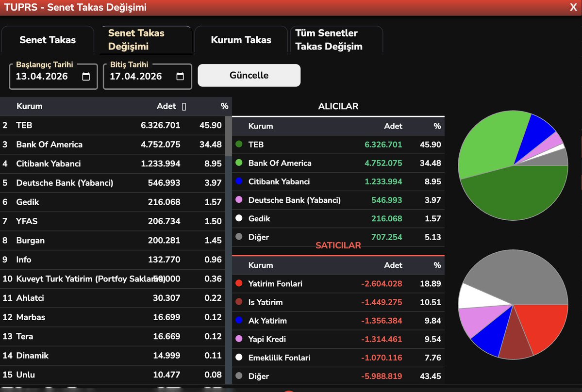This screenshot has height=392, width=582.
Task: Select the Kuveyt Turk Yatirim row
Action: click(113, 279)
